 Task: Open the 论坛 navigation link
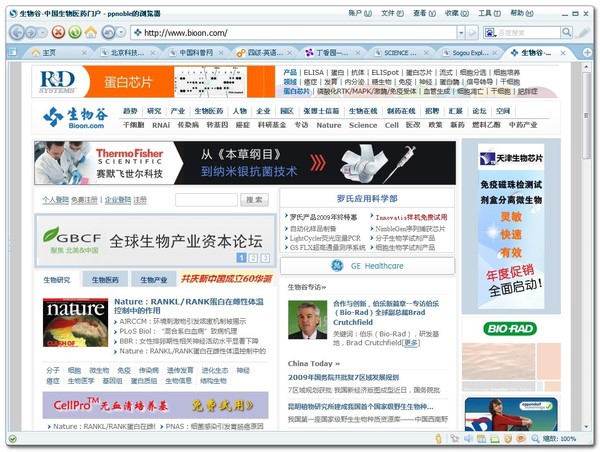[479, 111]
